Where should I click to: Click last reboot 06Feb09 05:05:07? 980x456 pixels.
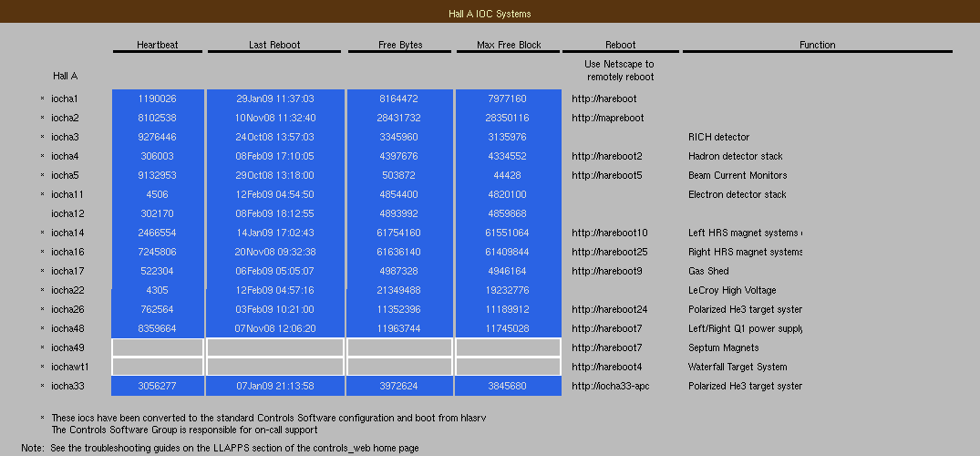coord(275,271)
